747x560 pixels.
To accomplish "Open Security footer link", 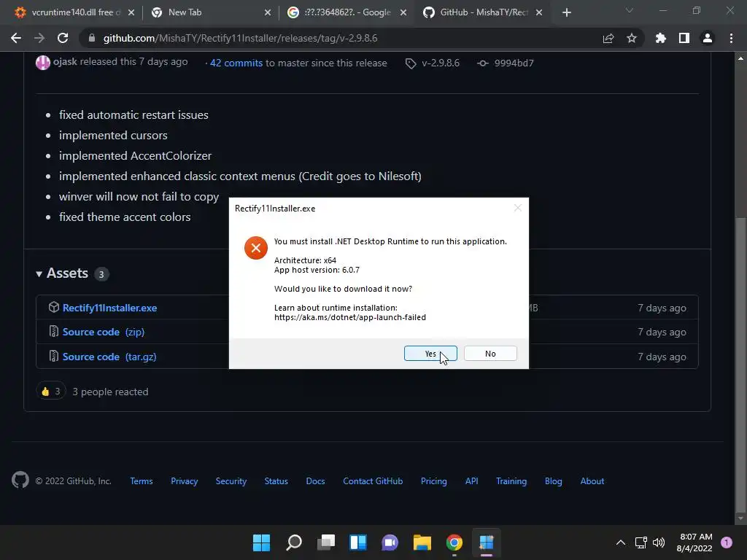I will tap(231, 481).
